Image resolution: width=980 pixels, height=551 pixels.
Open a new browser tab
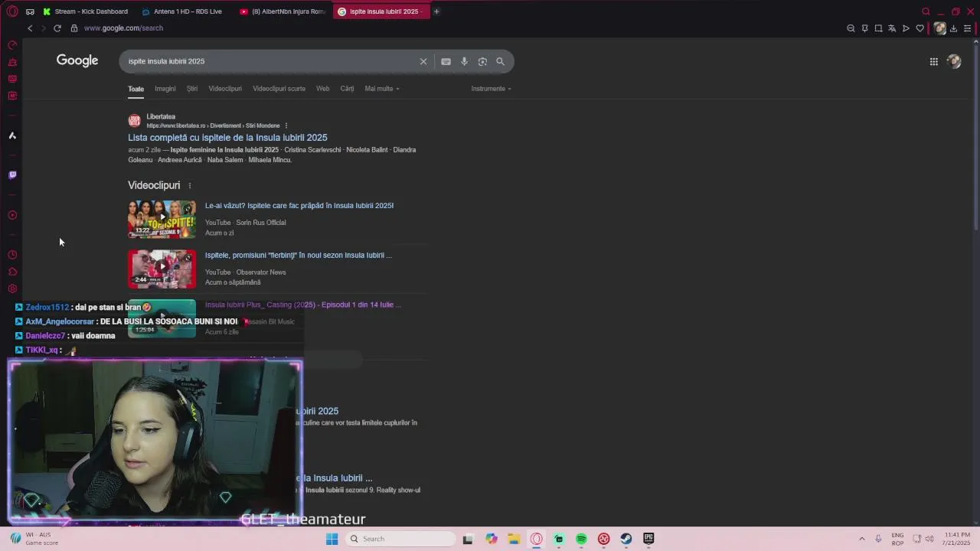click(x=436, y=11)
